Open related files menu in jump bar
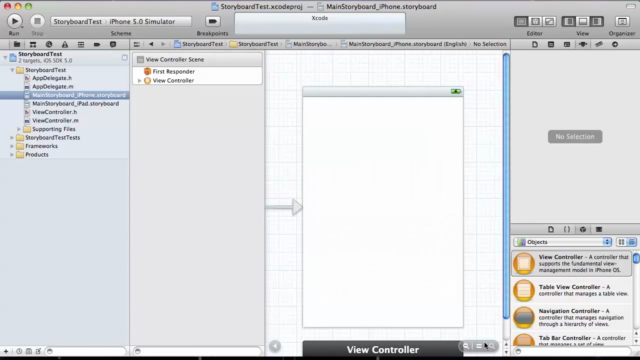Image resolution: width=640 pixels, height=360 pixels. coord(137,44)
